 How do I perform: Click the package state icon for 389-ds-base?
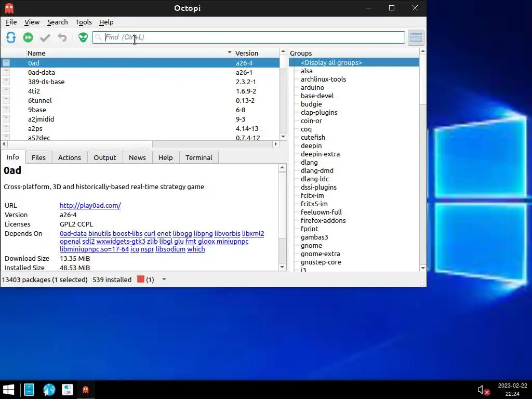click(x=6, y=82)
